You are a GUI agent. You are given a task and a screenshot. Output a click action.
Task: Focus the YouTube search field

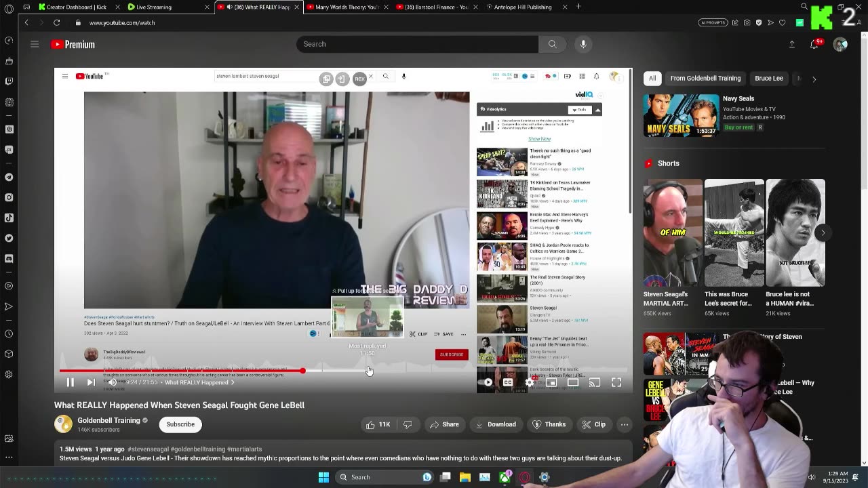417,44
